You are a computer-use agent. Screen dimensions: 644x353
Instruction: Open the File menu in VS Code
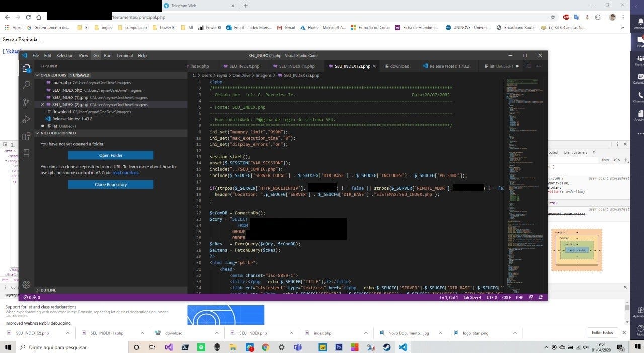(35, 56)
